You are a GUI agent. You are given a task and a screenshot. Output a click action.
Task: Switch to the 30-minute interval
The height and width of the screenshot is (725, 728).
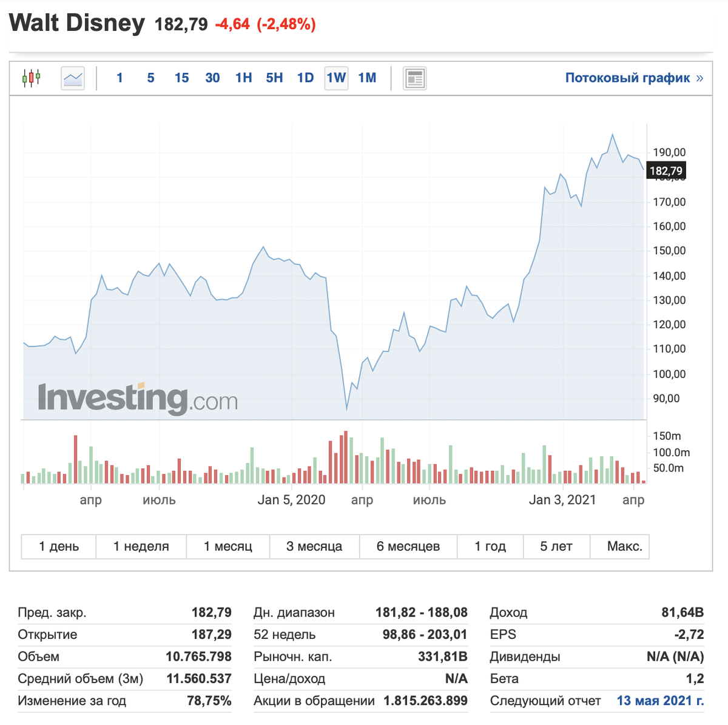click(212, 78)
